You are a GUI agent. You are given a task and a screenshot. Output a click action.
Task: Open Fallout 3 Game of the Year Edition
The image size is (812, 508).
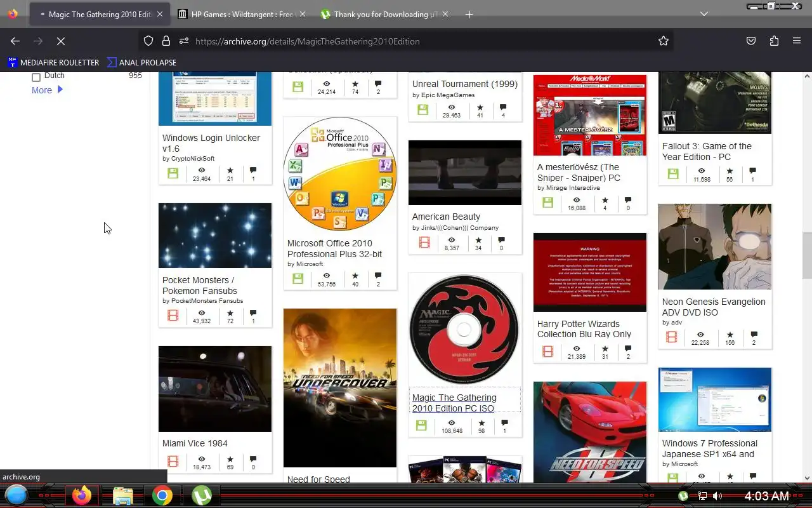click(x=707, y=151)
